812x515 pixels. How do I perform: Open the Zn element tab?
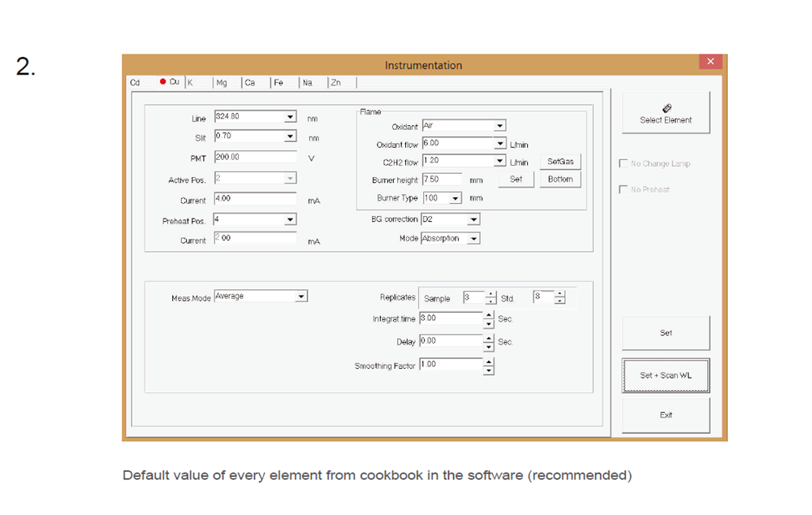tap(335, 82)
